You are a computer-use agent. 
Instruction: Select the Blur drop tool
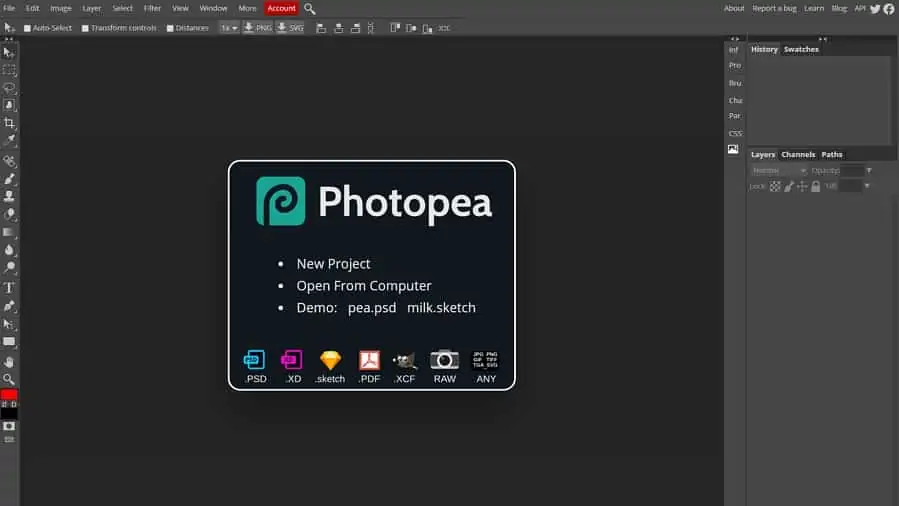tap(9, 250)
